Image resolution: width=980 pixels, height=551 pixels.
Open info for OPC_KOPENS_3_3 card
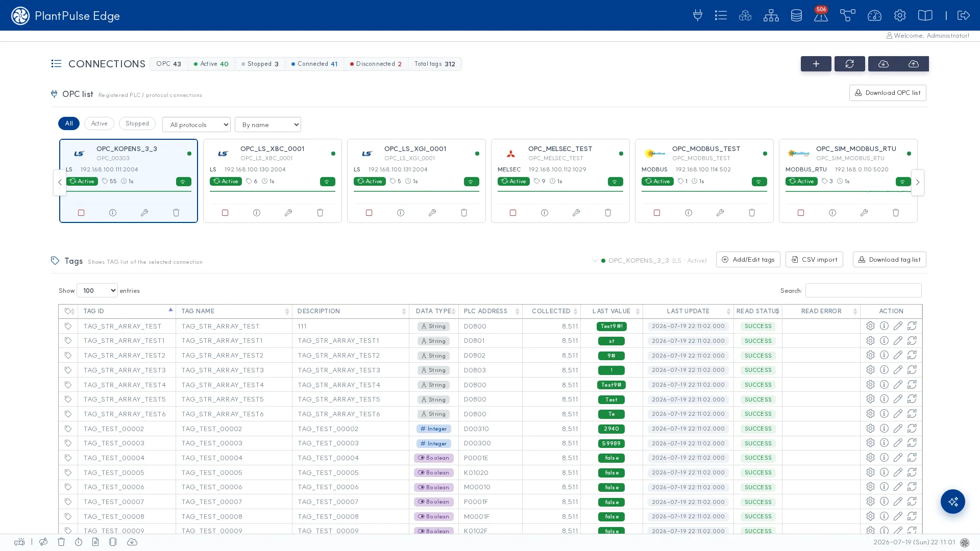(x=113, y=213)
